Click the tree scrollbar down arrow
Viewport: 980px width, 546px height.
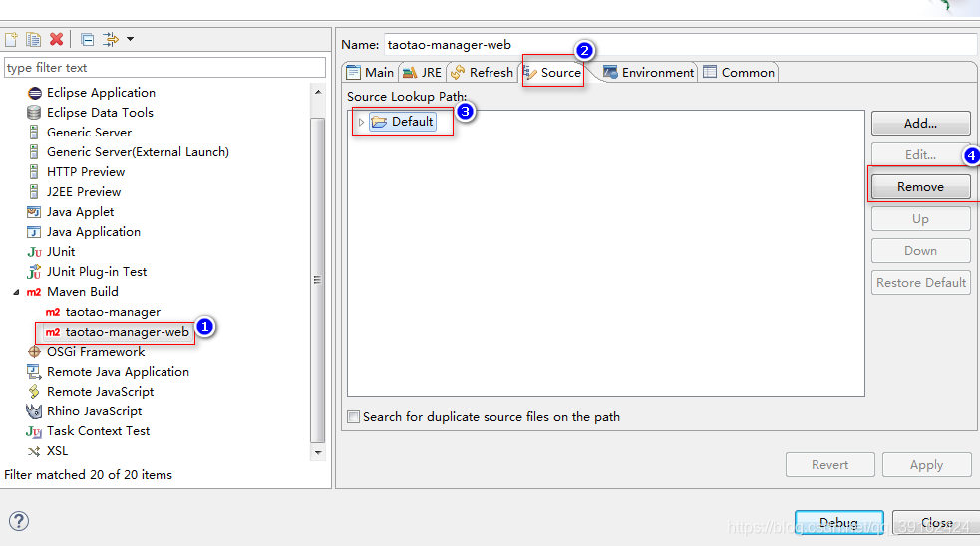point(318,453)
